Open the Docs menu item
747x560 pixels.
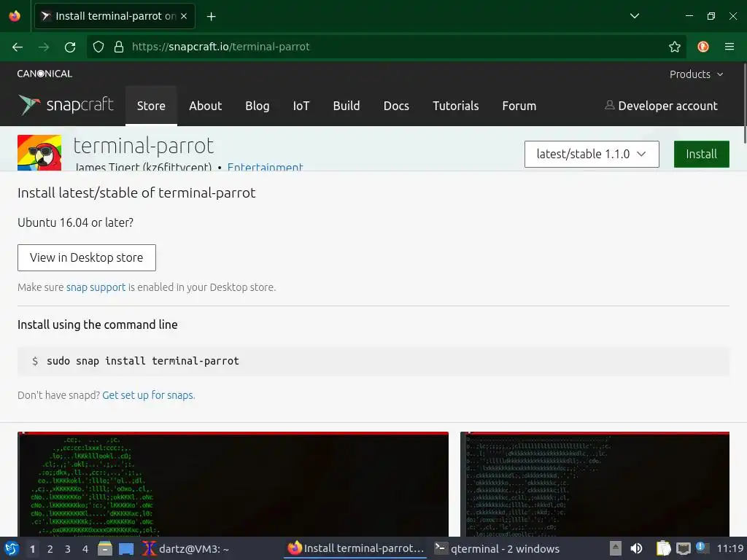396,106
